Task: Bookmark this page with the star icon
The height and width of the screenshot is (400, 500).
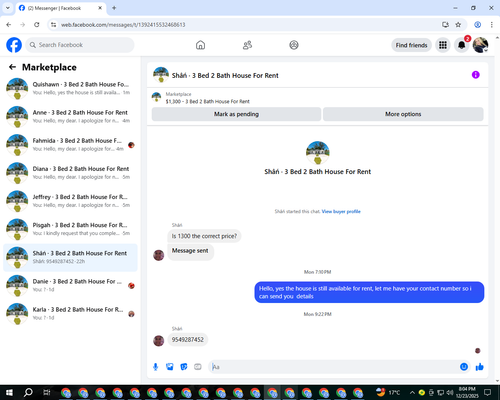Action: (x=458, y=25)
